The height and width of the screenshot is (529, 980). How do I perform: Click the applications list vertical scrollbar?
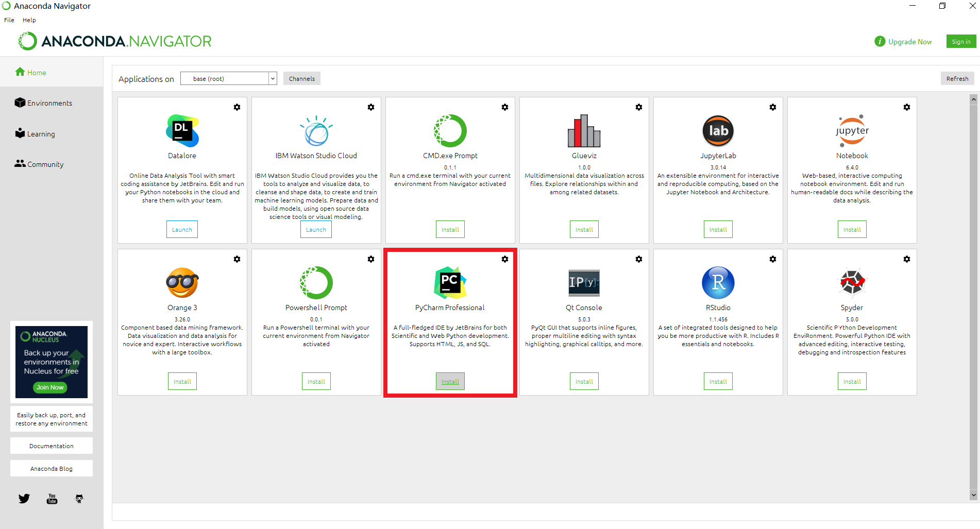coord(973,297)
